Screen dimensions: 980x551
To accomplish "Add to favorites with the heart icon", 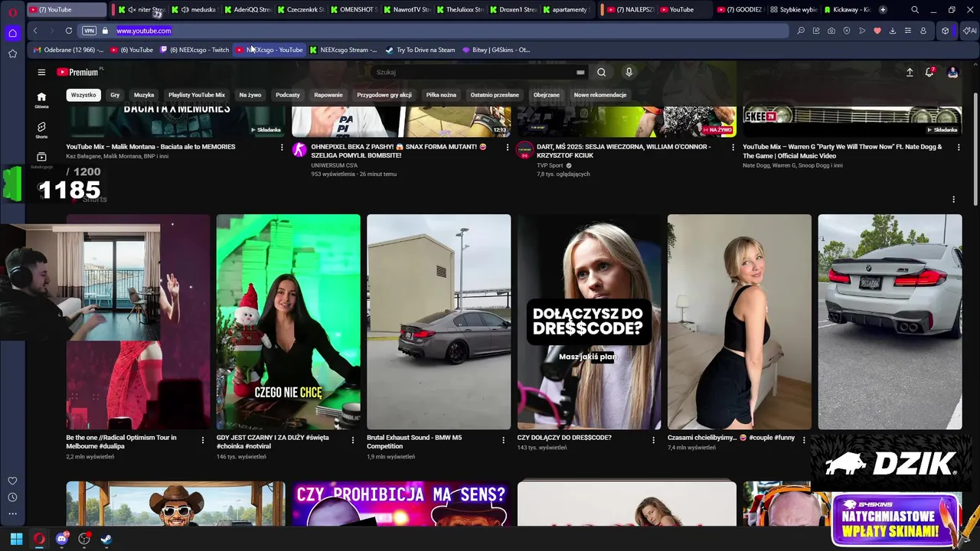I will [877, 31].
